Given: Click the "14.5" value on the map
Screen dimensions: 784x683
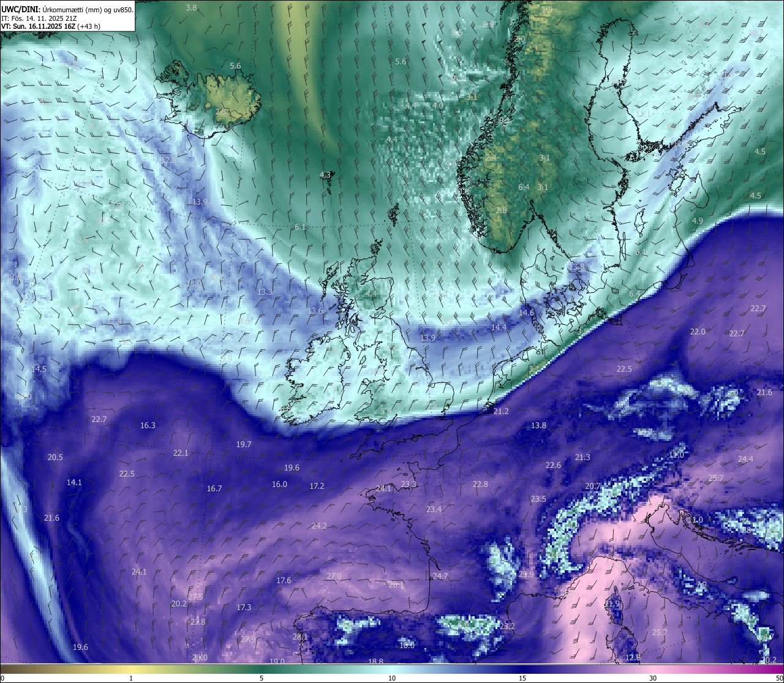Looking at the screenshot, I should (x=39, y=369).
